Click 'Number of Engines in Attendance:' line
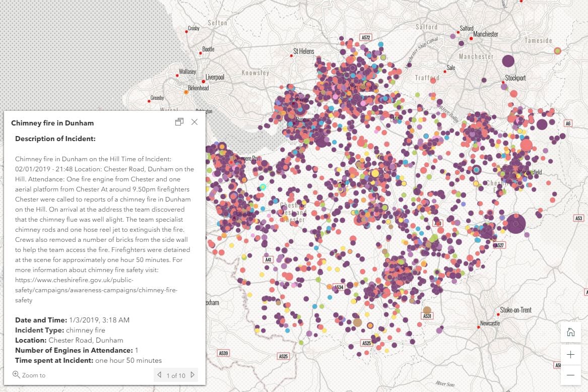 77,350
